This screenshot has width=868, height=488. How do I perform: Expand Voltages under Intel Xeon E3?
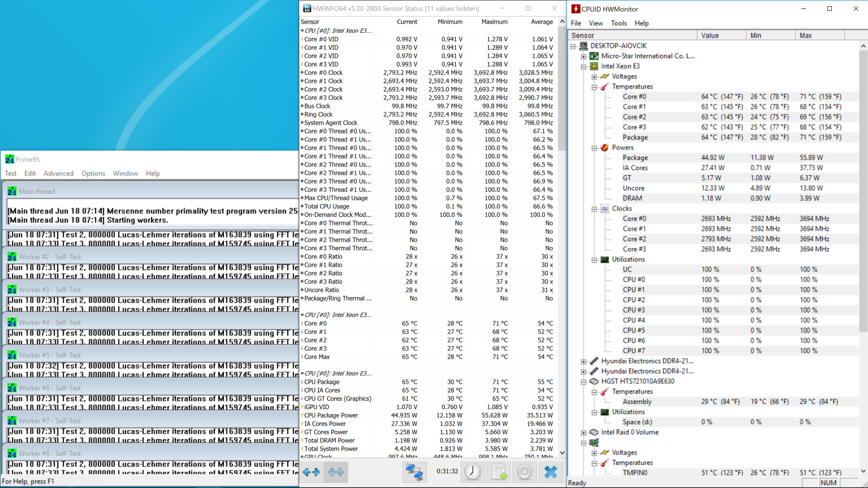594,77
